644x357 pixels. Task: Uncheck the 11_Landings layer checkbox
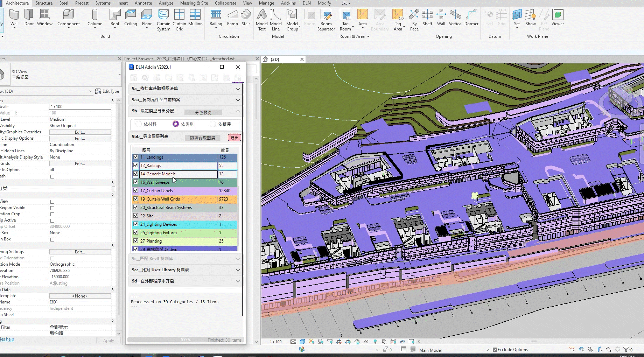[136, 157]
